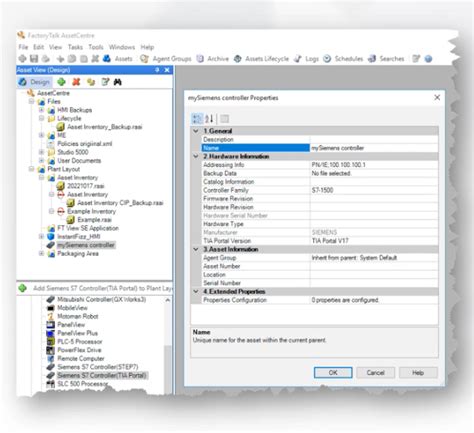Select Policies original.xml file

coord(85,144)
